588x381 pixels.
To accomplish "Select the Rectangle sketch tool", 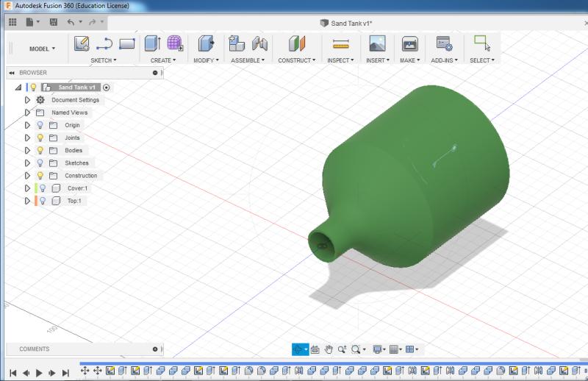I will pyautogui.click(x=126, y=44).
